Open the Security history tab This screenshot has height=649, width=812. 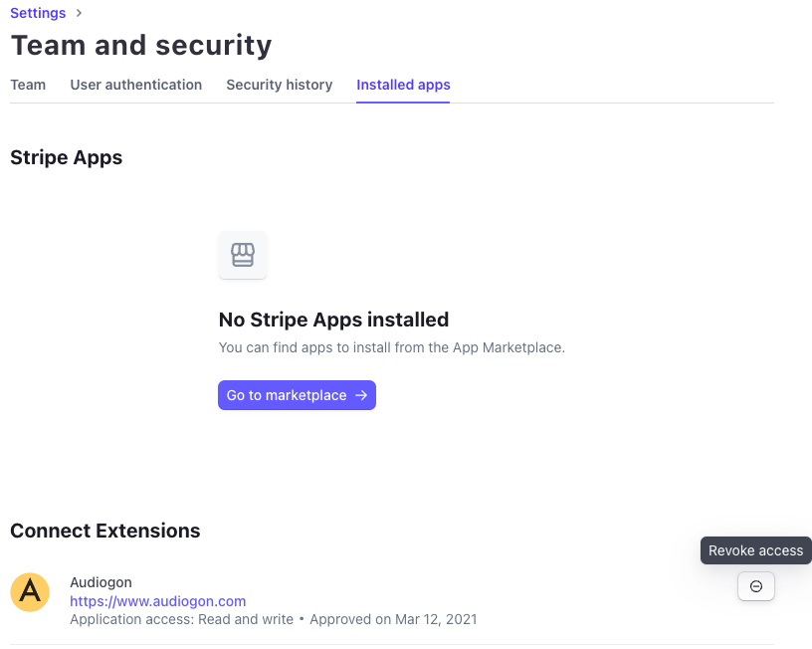click(279, 85)
